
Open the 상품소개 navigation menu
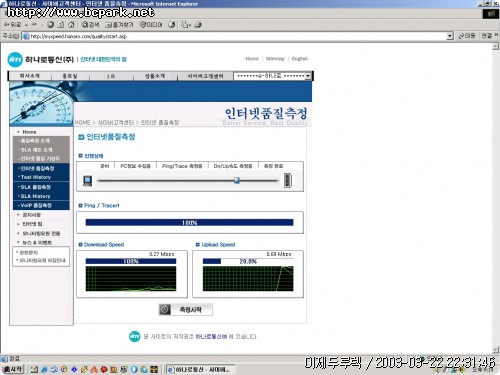tap(155, 76)
